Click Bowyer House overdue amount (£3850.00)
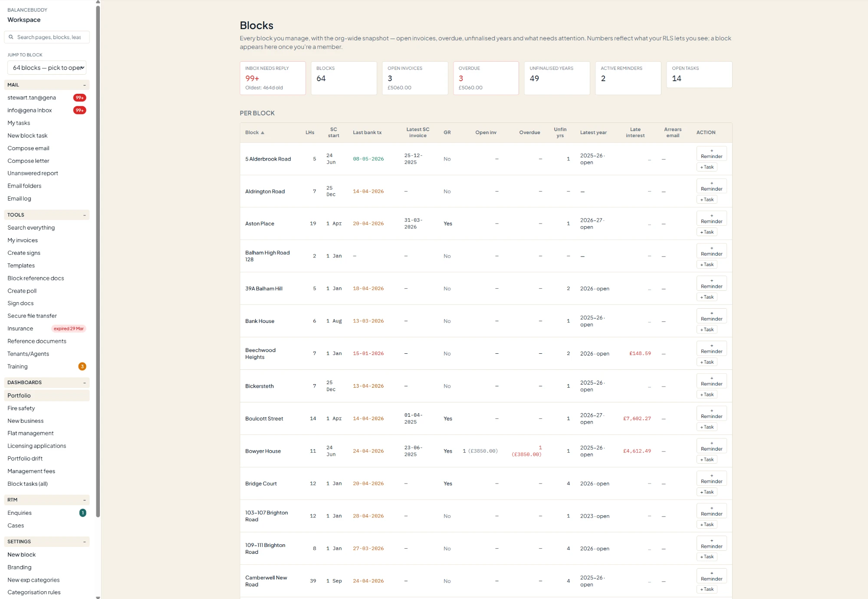This screenshot has height=599, width=868. (x=526, y=454)
